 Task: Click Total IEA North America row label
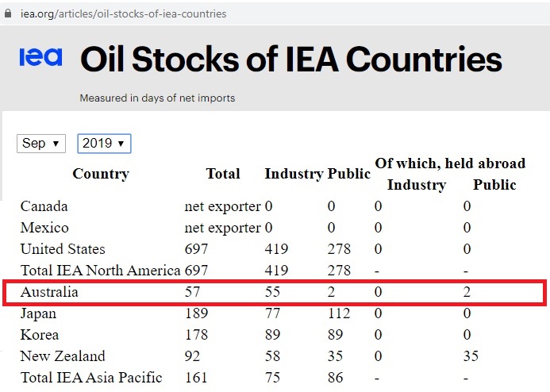click(x=100, y=271)
